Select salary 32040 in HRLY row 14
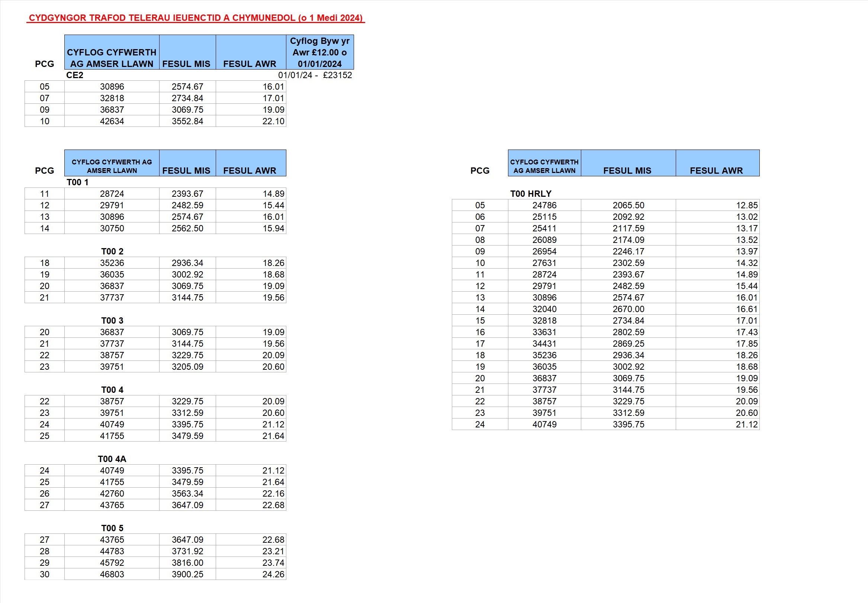The image size is (868, 603). coord(544,309)
